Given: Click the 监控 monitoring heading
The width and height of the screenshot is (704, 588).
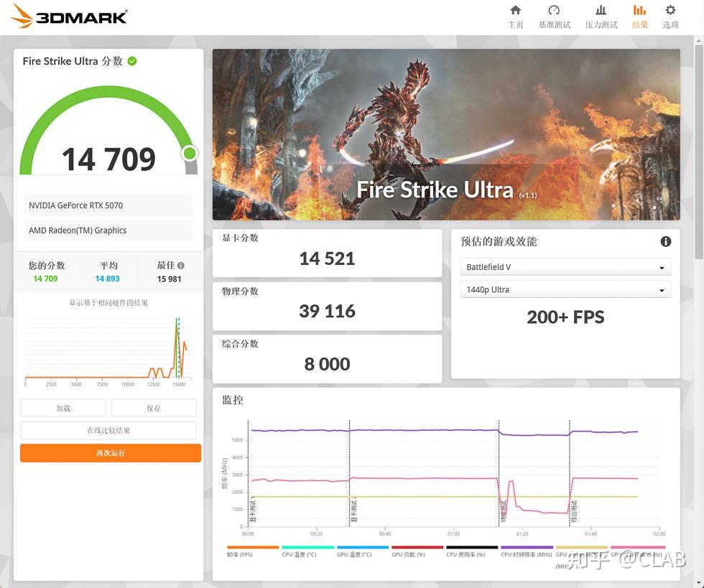Looking at the screenshot, I should [233, 400].
